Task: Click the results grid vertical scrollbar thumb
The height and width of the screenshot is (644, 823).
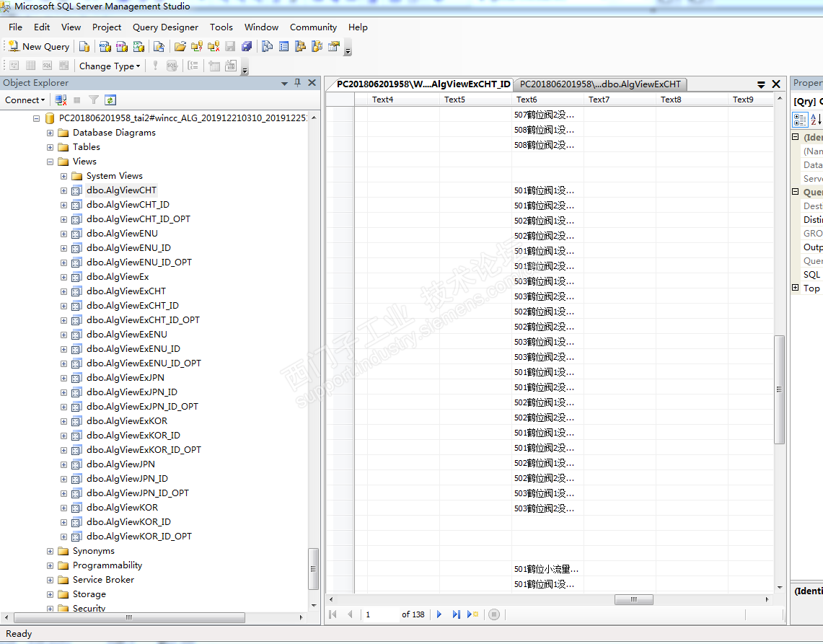Action: 780,389
